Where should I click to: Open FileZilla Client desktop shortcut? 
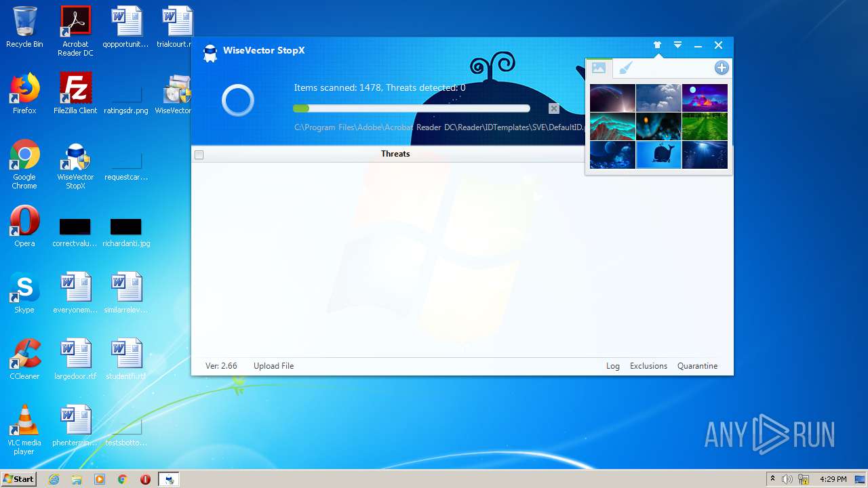click(75, 94)
